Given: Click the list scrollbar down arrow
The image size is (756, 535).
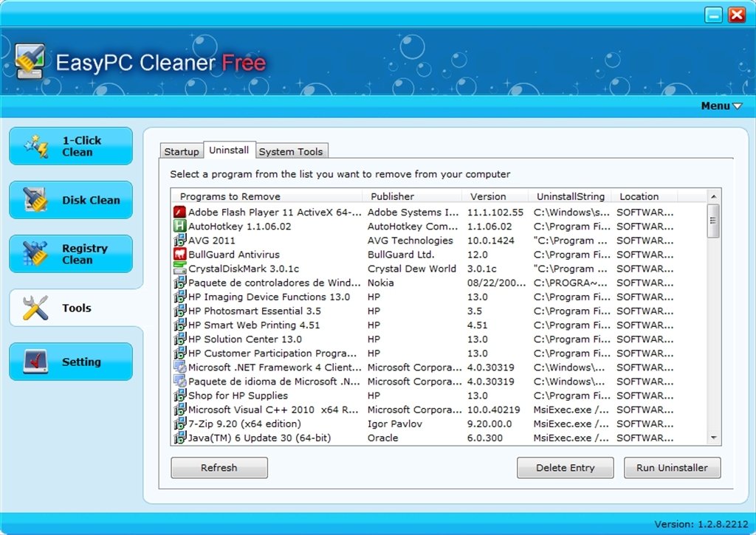Looking at the screenshot, I should (714, 438).
